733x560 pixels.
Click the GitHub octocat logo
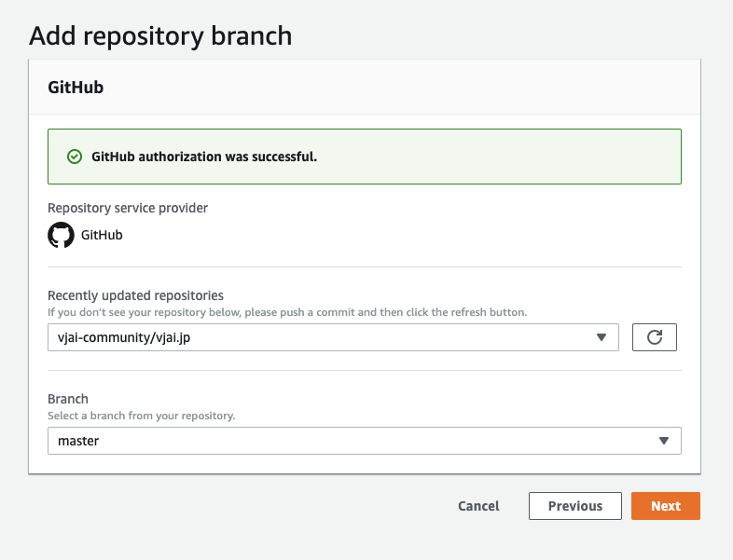pyautogui.click(x=61, y=235)
